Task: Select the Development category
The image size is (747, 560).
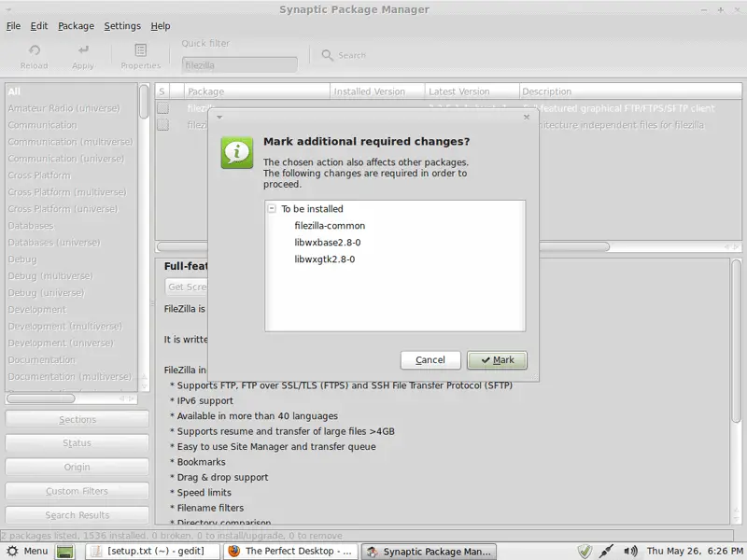Action: (x=72, y=310)
